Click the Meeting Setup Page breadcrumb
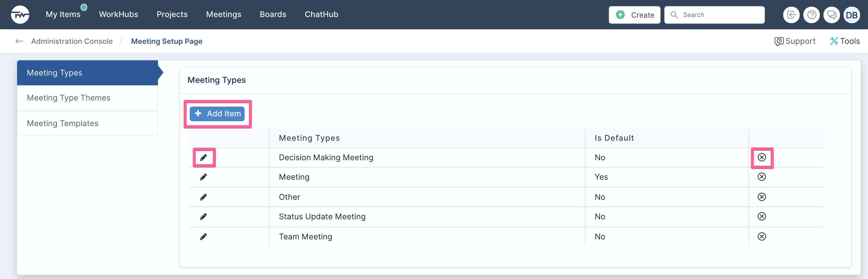 coord(167,41)
